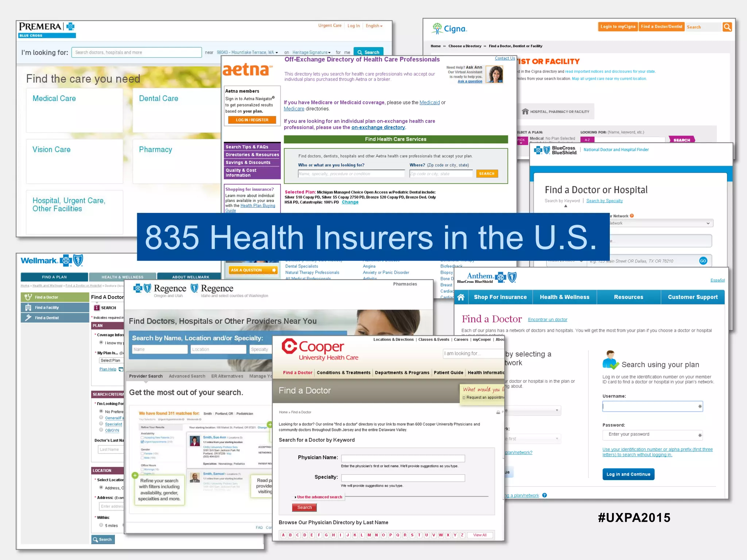
Task: Open the Premera English language dropdown
Action: click(x=374, y=26)
